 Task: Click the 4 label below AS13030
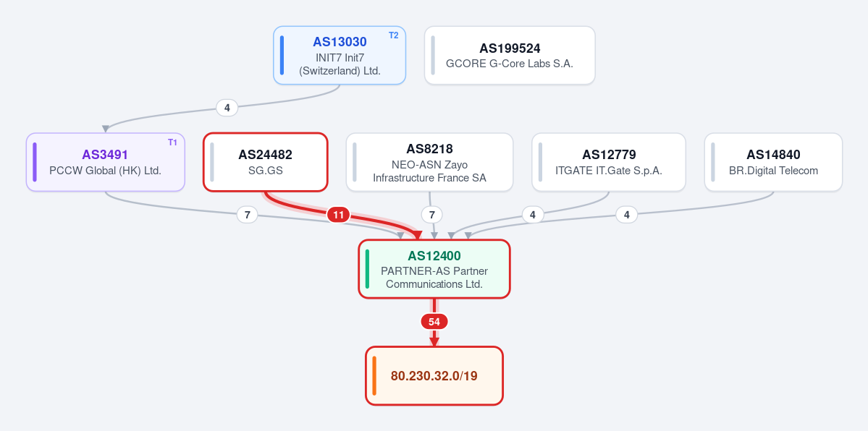tap(227, 107)
